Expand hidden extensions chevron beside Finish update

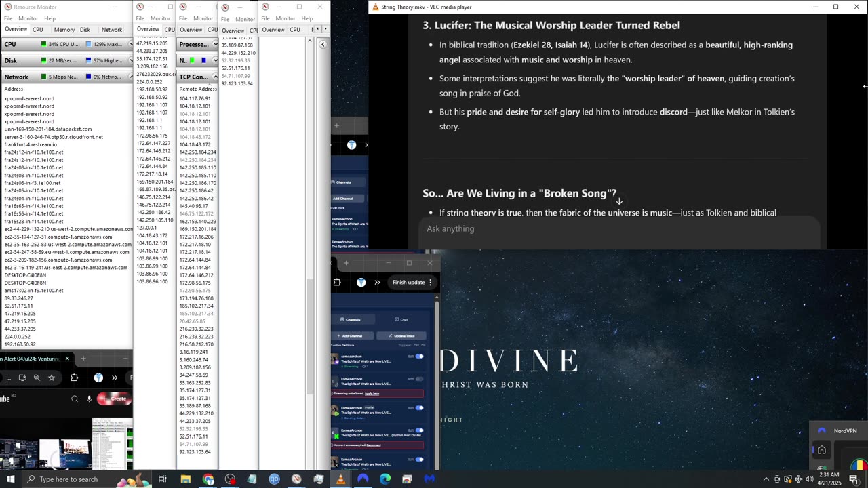pyautogui.click(x=377, y=282)
